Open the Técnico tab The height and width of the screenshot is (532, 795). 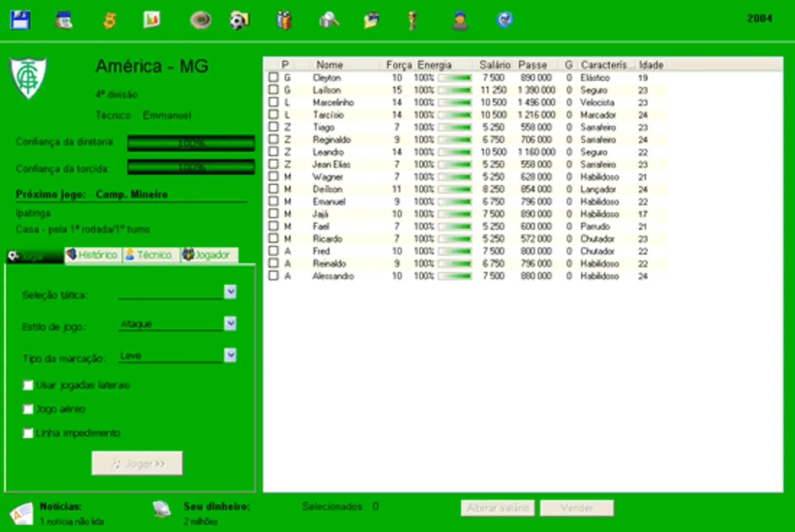[x=150, y=255]
